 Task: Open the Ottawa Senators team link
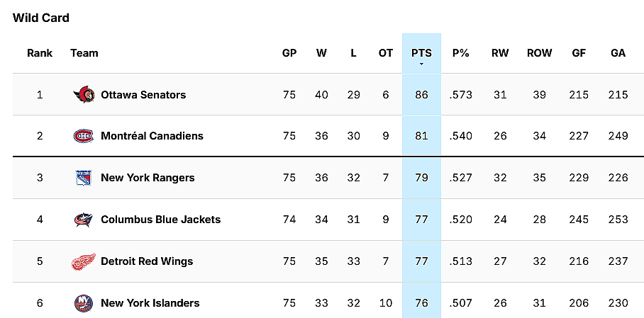143,95
